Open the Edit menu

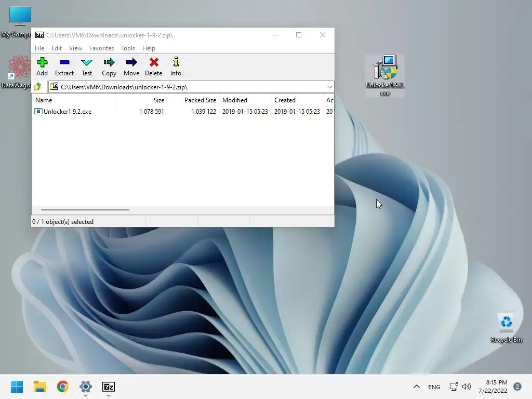56,48
